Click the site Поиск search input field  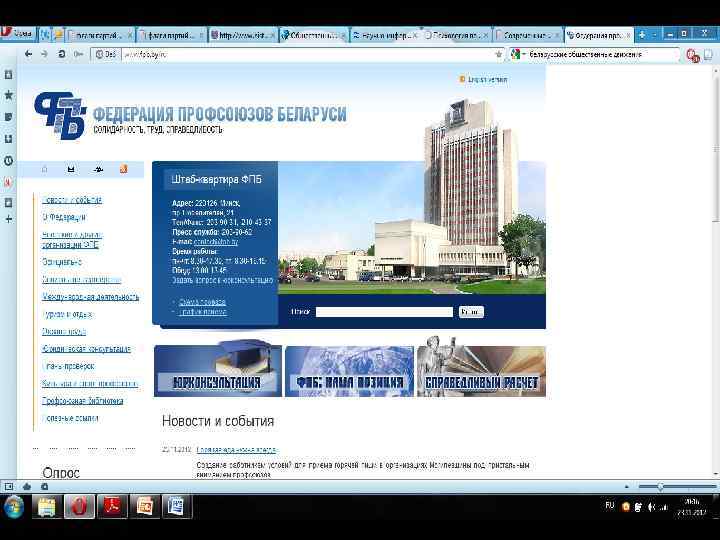click(384, 312)
